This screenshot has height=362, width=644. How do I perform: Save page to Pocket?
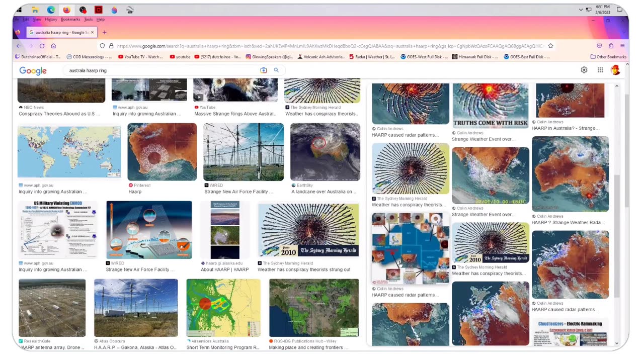[599, 46]
